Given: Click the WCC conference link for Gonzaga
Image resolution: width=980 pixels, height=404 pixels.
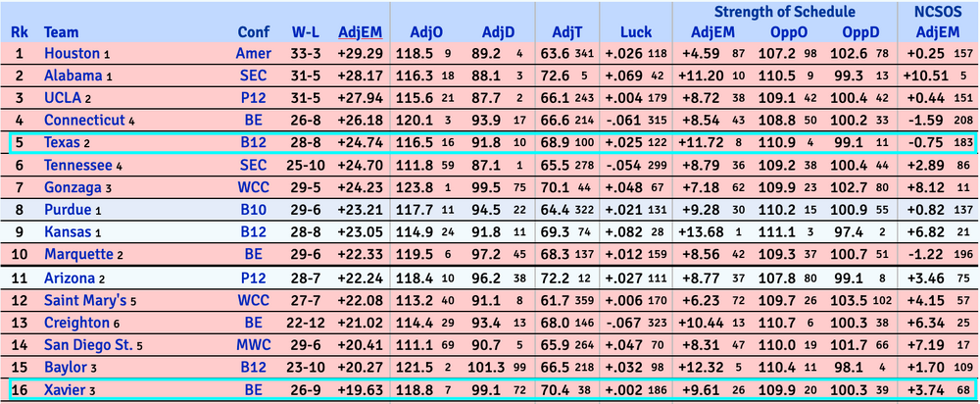Looking at the screenshot, I should pyautogui.click(x=254, y=187).
